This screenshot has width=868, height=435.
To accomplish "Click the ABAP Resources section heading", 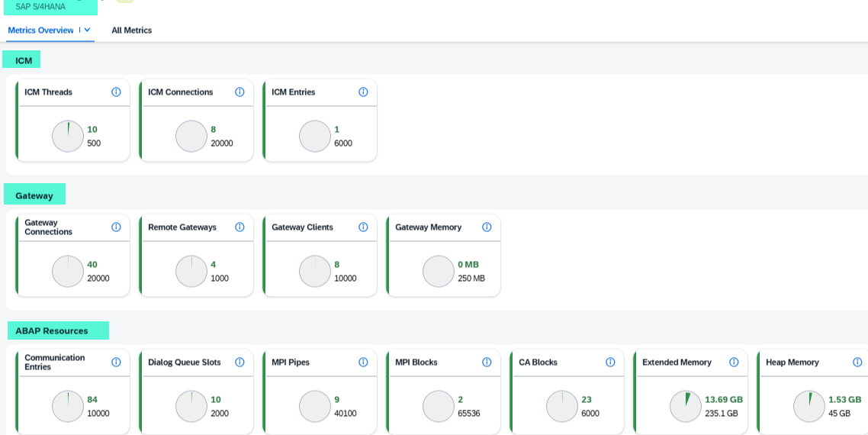I will click(x=52, y=330).
